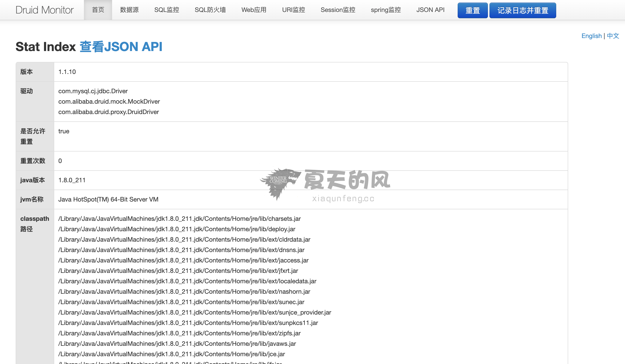The height and width of the screenshot is (364, 625).
Task: Click the blue 重置 button
Action: [473, 10]
